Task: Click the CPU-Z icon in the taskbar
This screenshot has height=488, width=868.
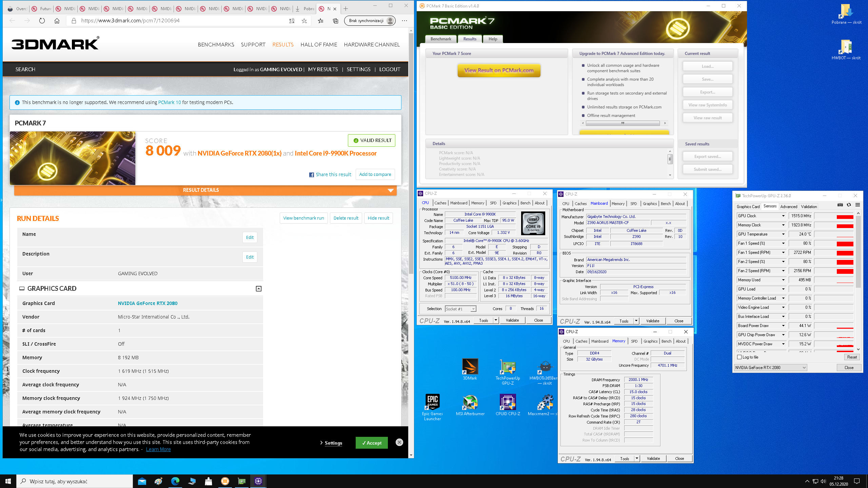Action: (258, 481)
